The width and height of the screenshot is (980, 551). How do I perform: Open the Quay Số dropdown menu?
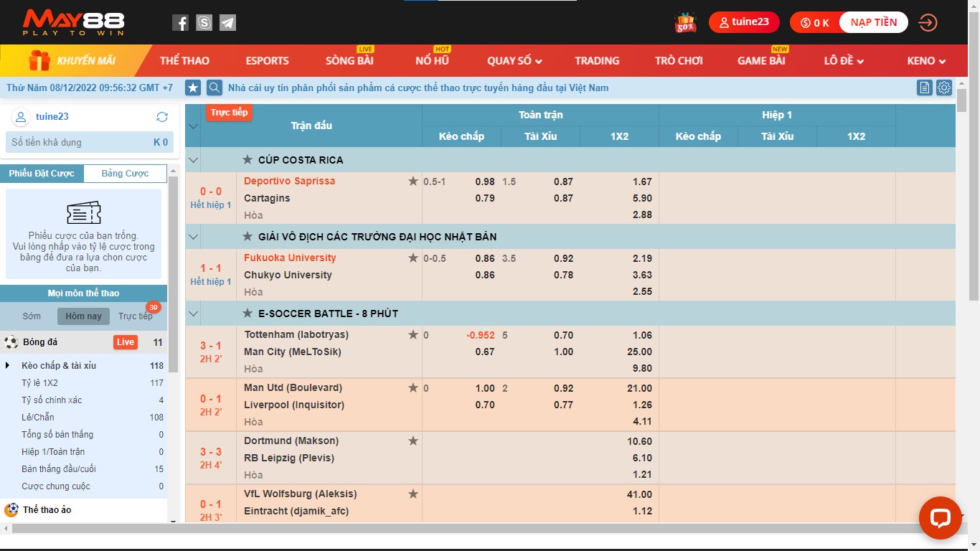pos(514,61)
